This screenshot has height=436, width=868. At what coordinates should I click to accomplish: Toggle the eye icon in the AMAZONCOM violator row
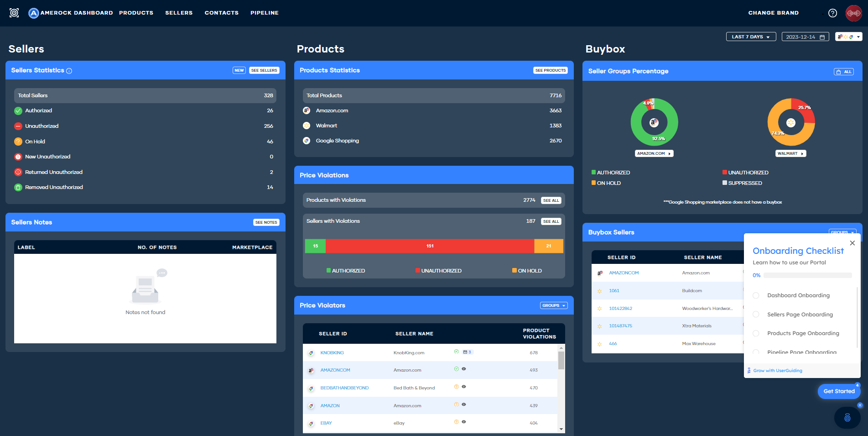click(464, 369)
